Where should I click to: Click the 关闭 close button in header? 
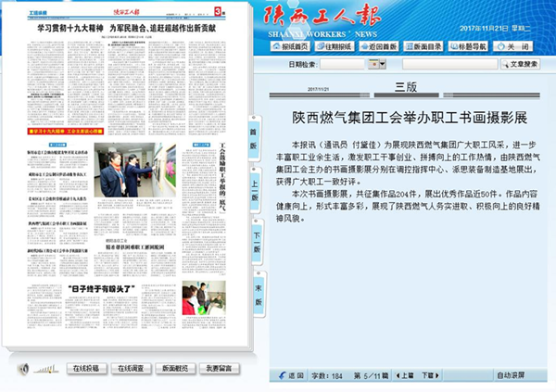click(x=512, y=46)
